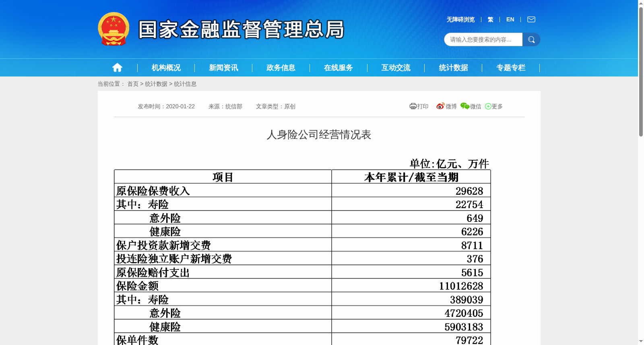644x345 pixels.
Task: Click 统计数据 in breadcrumb
Action: click(x=156, y=84)
